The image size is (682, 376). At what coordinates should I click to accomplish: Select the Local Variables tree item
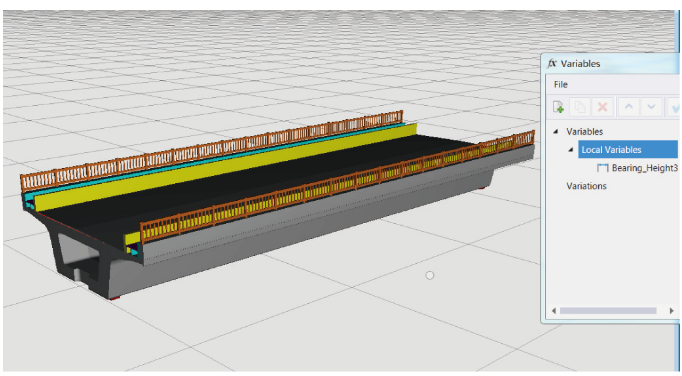click(x=628, y=149)
